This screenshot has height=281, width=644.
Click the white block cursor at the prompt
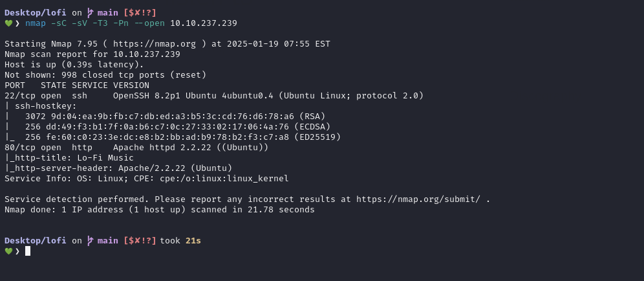click(x=28, y=251)
